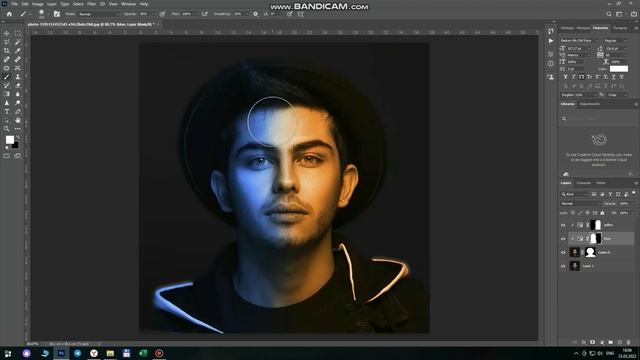The height and width of the screenshot is (360, 640).
Task: Filter layers by type T icon
Action: pyautogui.click(x=610, y=194)
